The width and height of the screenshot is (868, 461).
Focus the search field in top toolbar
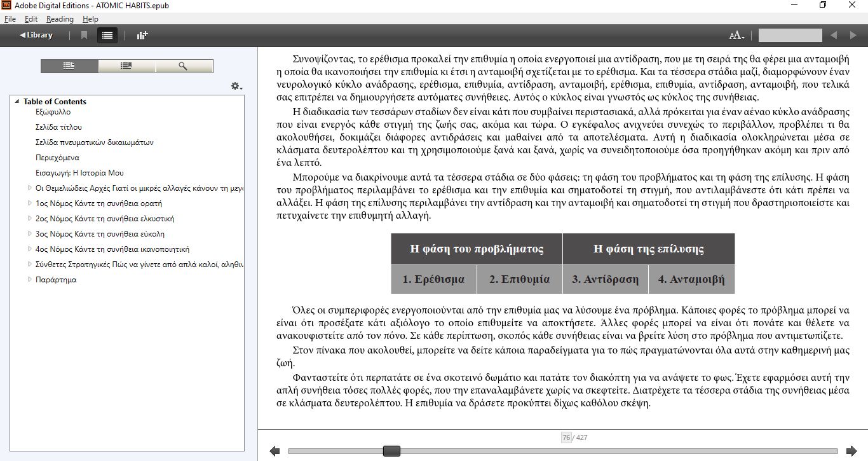[790, 36]
